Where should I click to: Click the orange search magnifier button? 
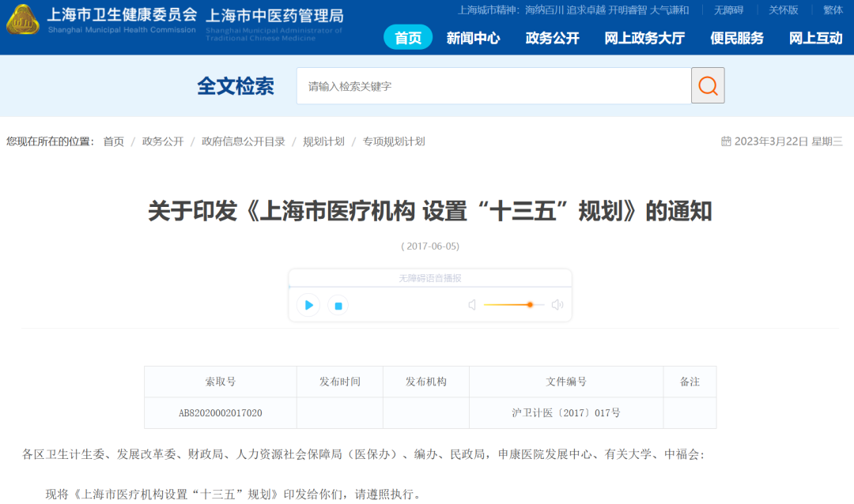(708, 85)
